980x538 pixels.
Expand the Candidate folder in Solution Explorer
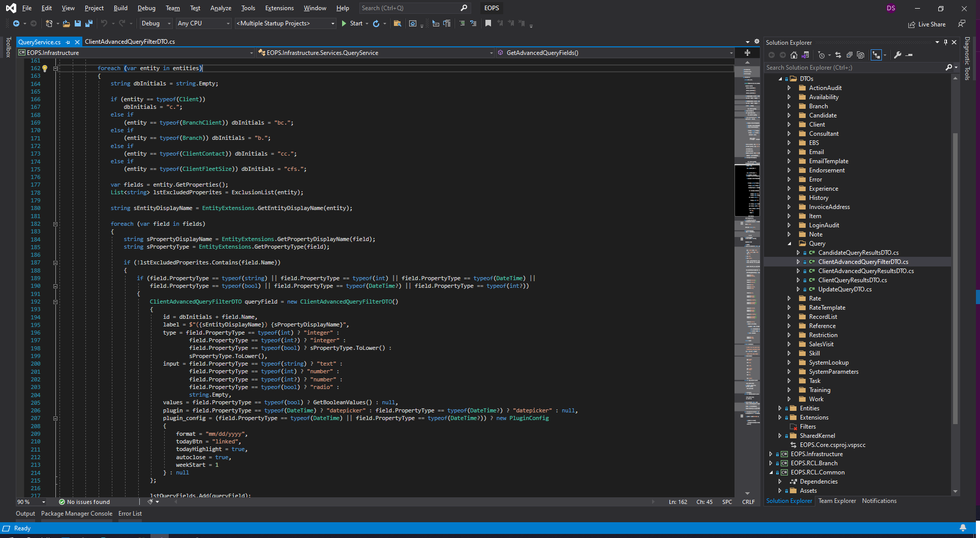click(x=789, y=115)
